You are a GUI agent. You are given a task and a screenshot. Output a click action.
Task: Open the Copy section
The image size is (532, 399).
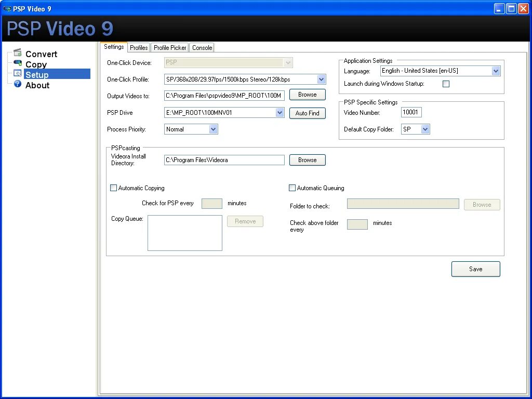click(36, 64)
